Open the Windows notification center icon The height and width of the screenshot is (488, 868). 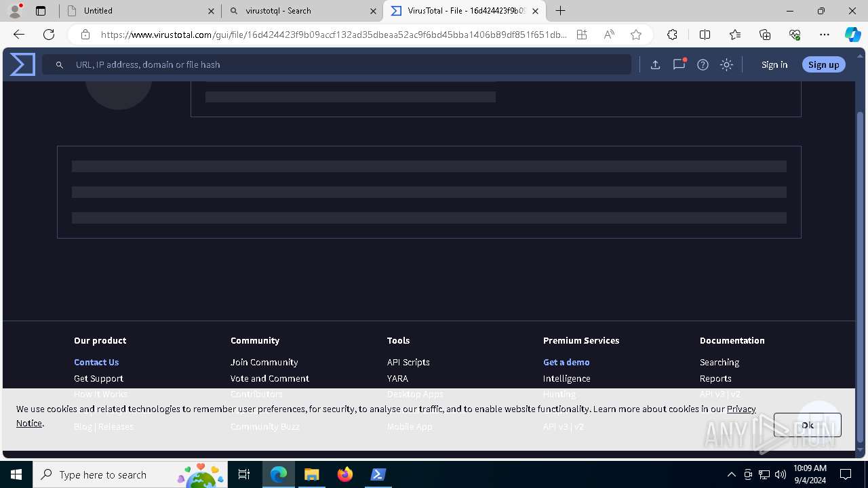[x=846, y=474]
